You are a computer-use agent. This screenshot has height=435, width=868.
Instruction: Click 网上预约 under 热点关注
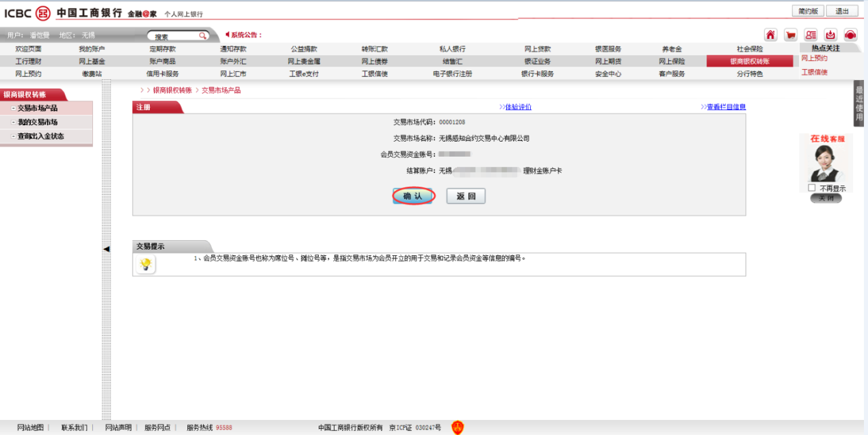pos(815,59)
